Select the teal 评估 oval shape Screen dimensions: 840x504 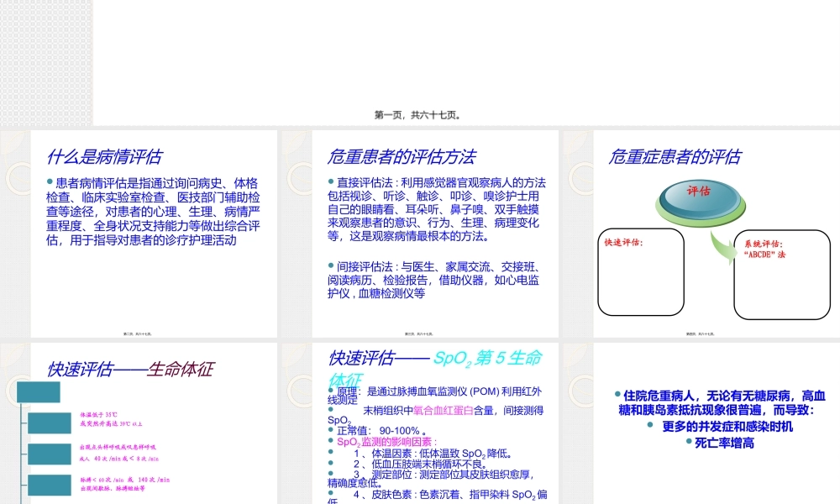click(x=701, y=194)
